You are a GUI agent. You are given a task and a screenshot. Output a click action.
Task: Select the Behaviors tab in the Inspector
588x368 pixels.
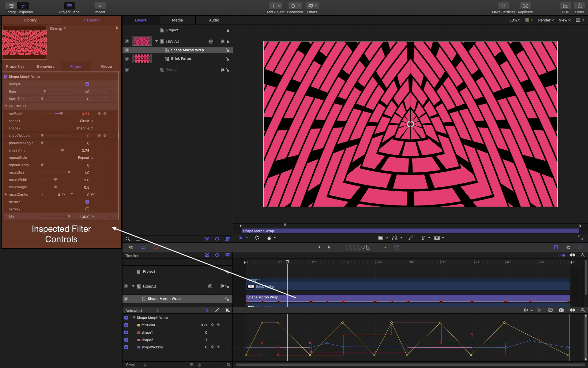click(x=46, y=67)
